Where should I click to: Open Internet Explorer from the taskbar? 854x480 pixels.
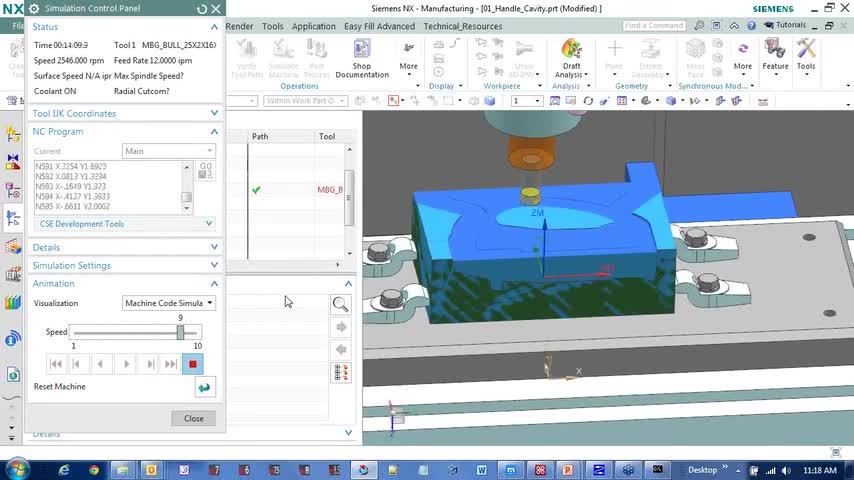pos(64,470)
